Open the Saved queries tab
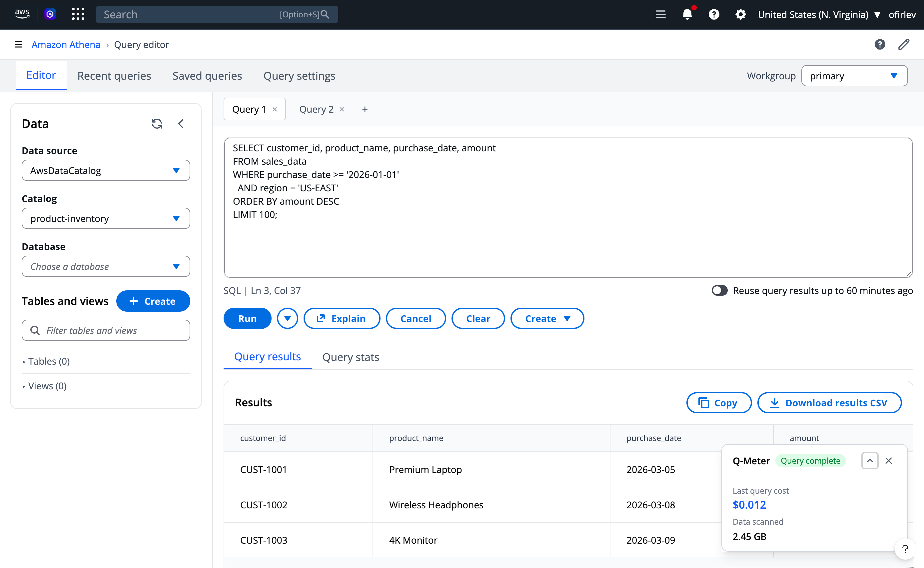Viewport: 924px width, 568px height. coord(207,76)
